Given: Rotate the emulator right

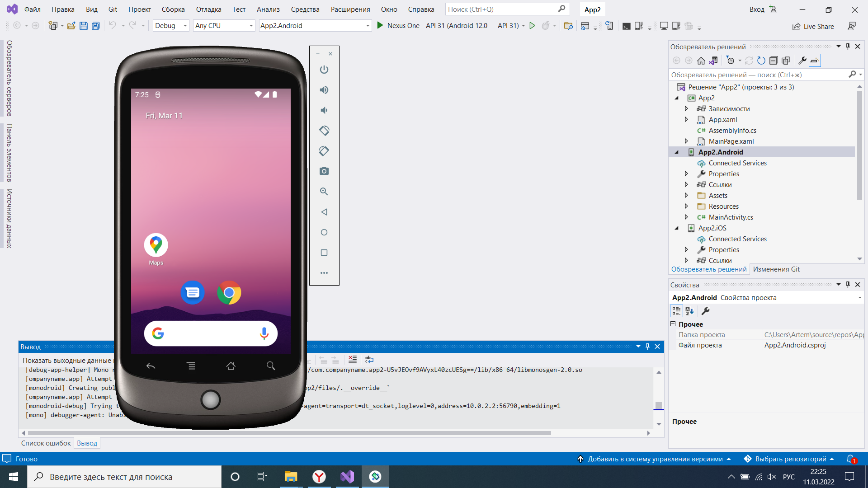Looking at the screenshot, I should pyautogui.click(x=324, y=151).
